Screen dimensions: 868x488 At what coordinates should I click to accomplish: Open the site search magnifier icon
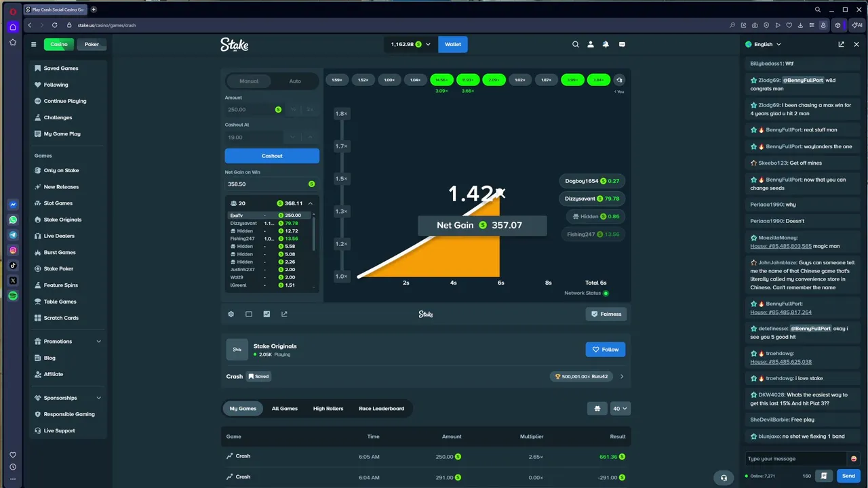(576, 45)
